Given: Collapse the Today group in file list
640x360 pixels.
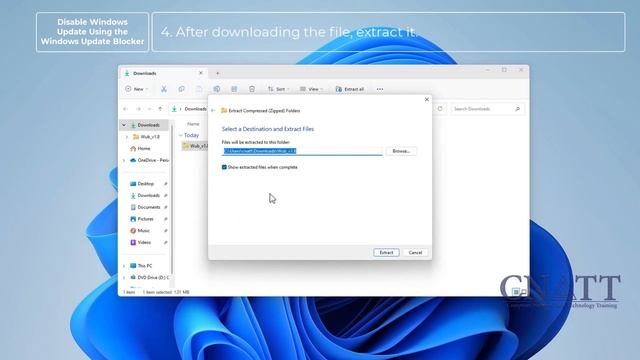Looking at the screenshot, I should 180,135.
